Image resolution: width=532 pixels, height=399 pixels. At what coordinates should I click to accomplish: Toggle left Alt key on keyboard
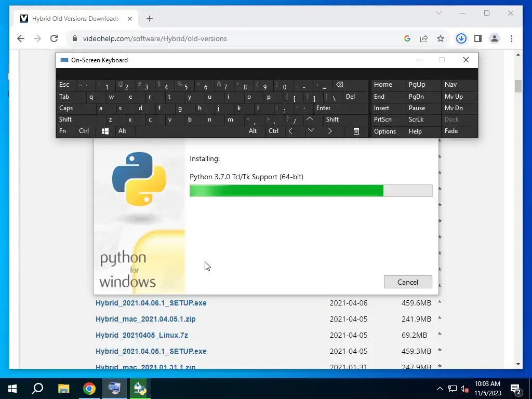pyautogui.click(x=125, y=131)
